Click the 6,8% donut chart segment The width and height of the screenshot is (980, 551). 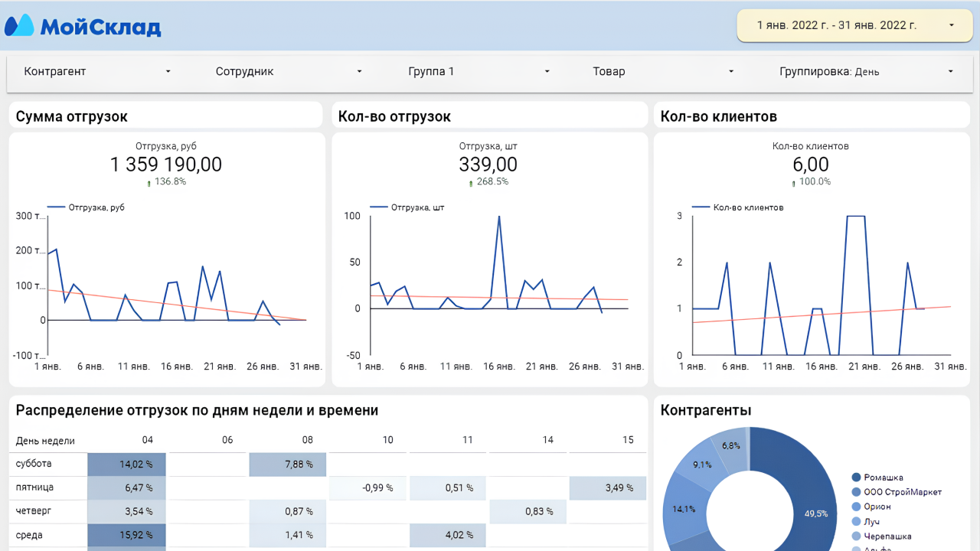[x=731, y=445]
